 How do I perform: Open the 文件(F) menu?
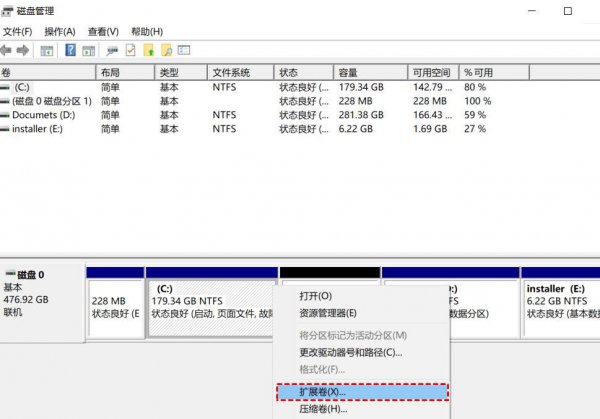tap(17, 32)
